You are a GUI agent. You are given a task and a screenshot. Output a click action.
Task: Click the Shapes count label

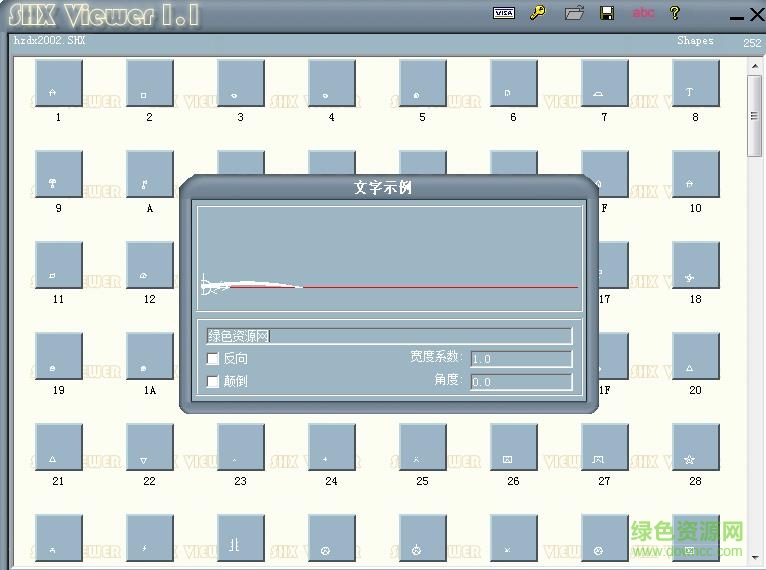pyautogui.click(x=695, y=41)
